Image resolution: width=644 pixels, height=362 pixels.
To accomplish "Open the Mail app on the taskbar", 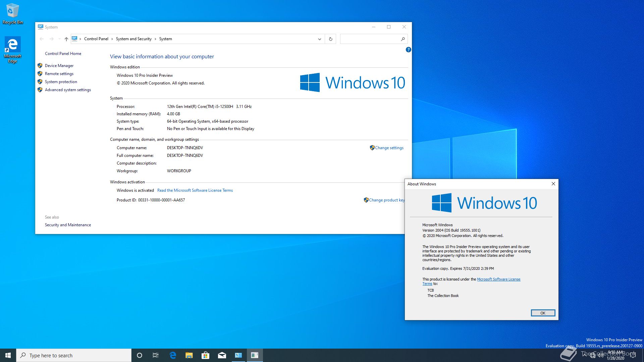I will point(222,355).
